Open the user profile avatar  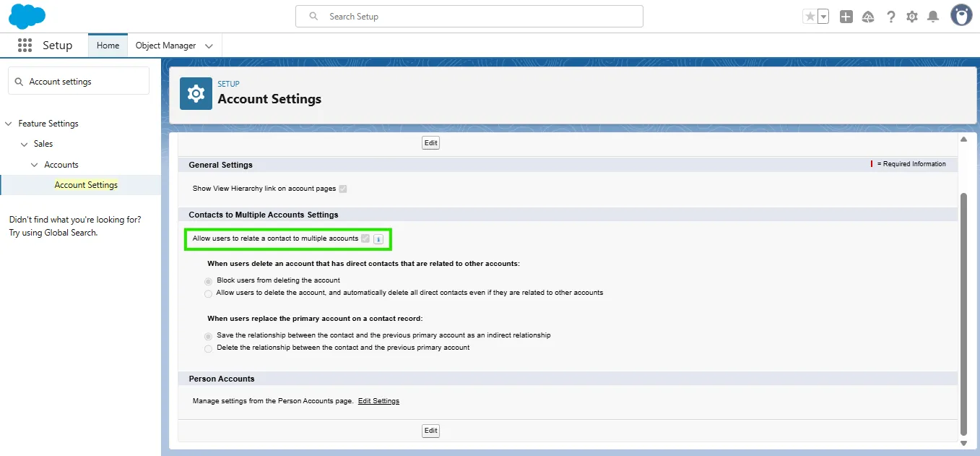coord(961,15)
